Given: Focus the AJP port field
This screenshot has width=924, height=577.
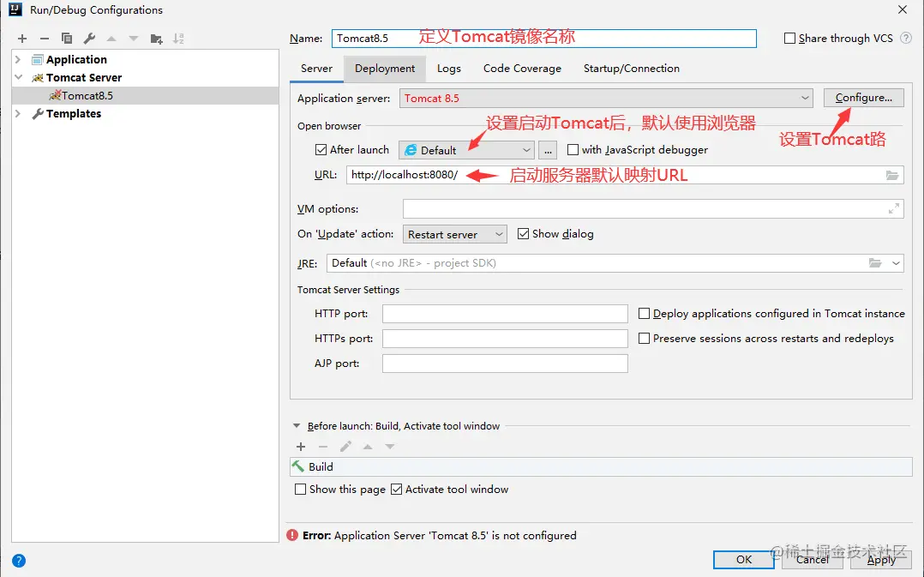Looking at the screenshot, I should pyautogui.click(x=505, y=363).
